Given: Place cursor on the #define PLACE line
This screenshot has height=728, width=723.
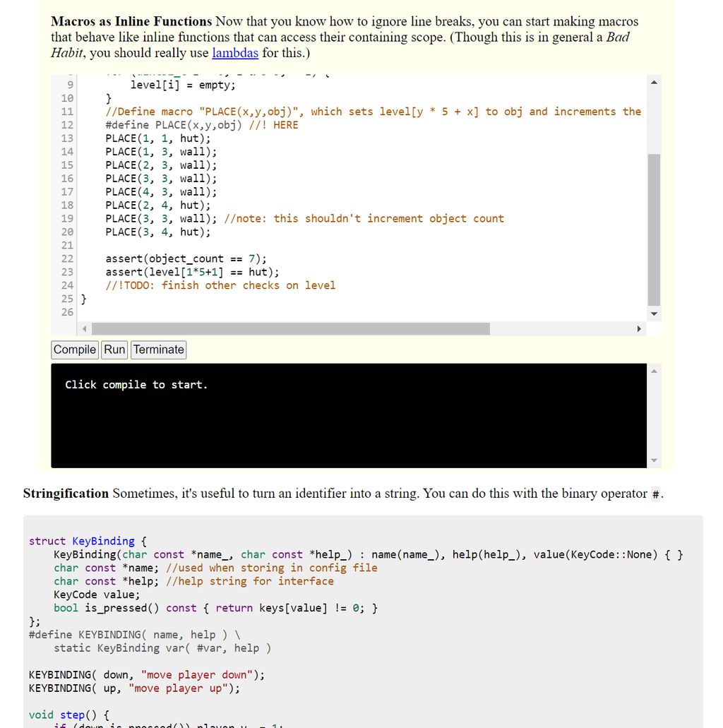Looking at the screenshot, I should [x=202, y=125].
